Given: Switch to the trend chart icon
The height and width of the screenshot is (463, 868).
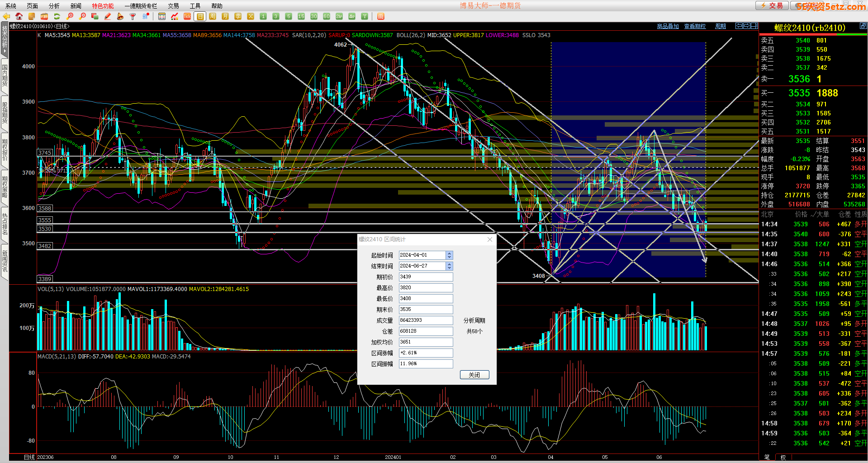Looking at the screenshot, I should tap(175, 16).
